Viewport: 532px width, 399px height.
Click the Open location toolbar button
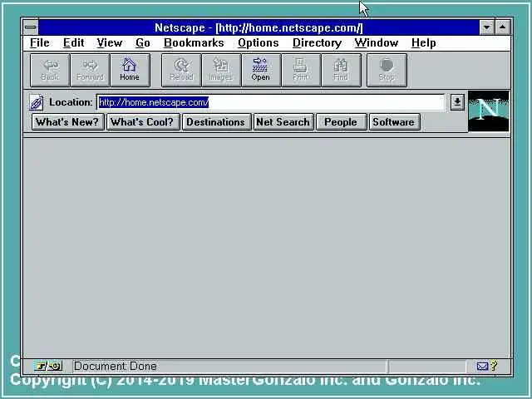[x=261, y=70]
